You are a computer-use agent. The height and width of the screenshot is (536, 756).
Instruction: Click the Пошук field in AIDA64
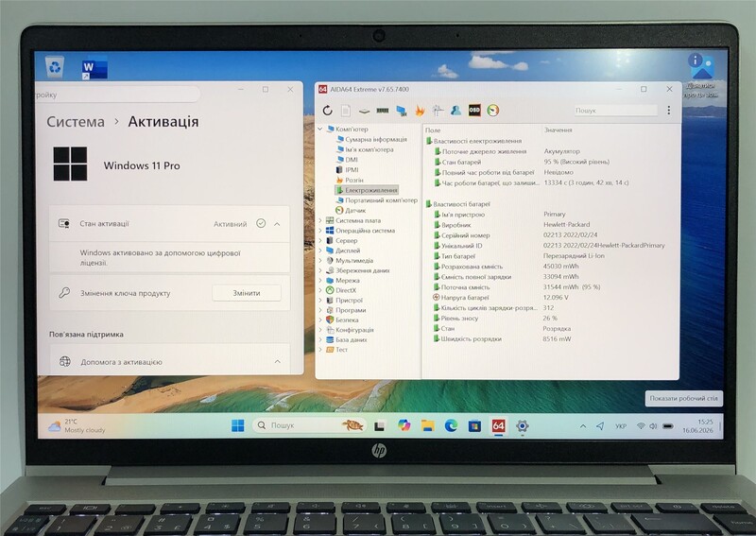[616, 111]
